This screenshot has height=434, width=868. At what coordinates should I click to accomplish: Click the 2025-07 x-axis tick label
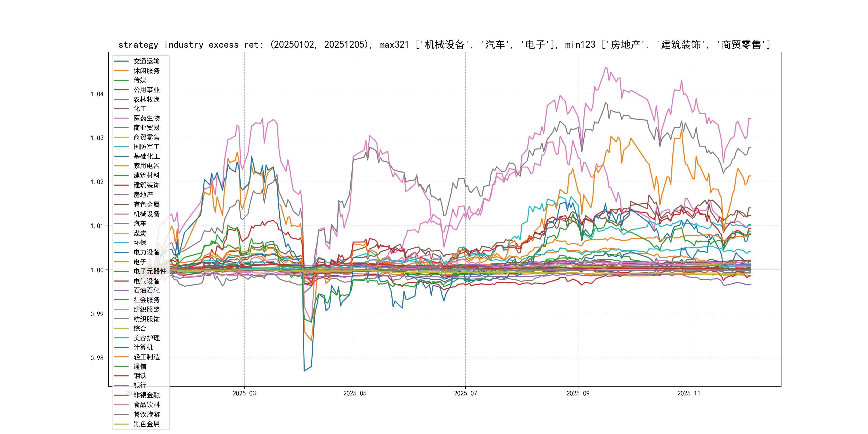pyautogui.click(x=465, y=393)
